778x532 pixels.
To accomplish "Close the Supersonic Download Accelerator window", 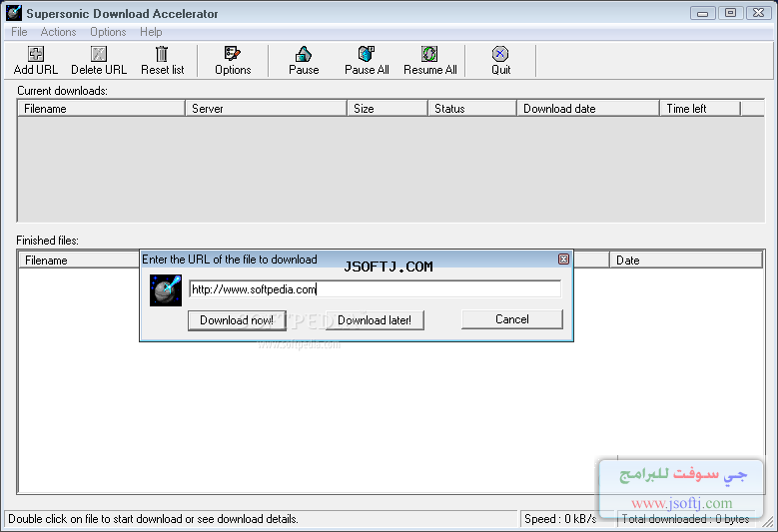I will 759,13.
